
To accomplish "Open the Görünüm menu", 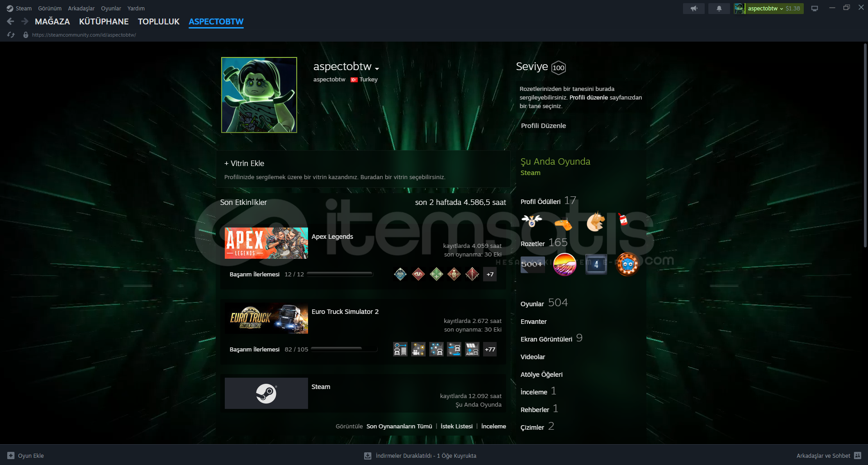I will 50,9.
